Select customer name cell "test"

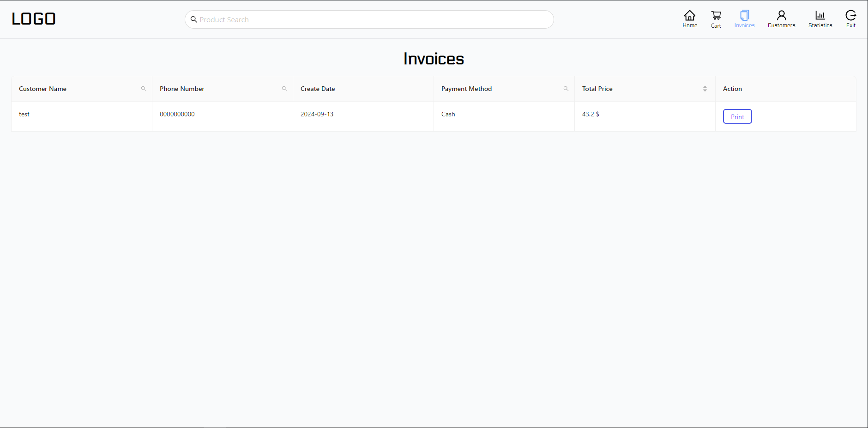click(x=24, y=115)
